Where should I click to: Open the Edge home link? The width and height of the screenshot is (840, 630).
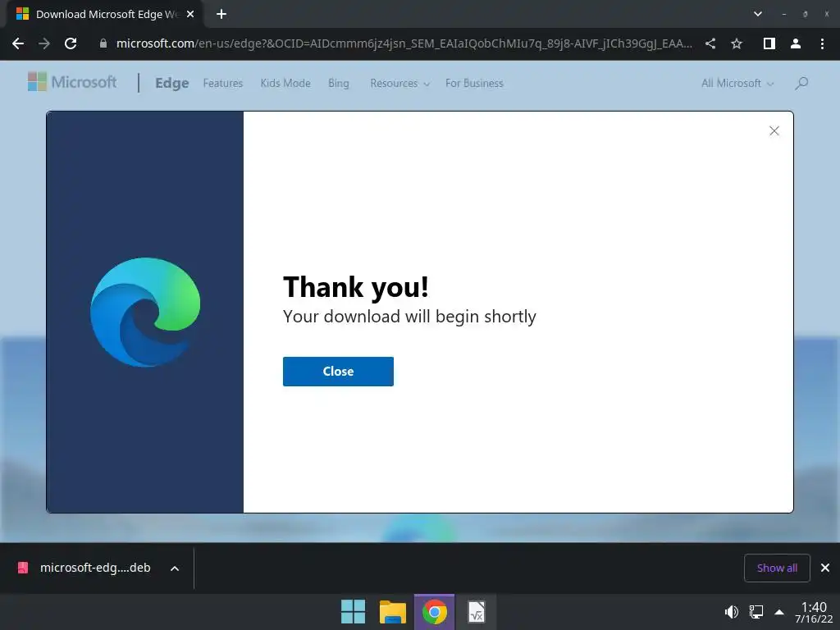[x=172, y=83]
